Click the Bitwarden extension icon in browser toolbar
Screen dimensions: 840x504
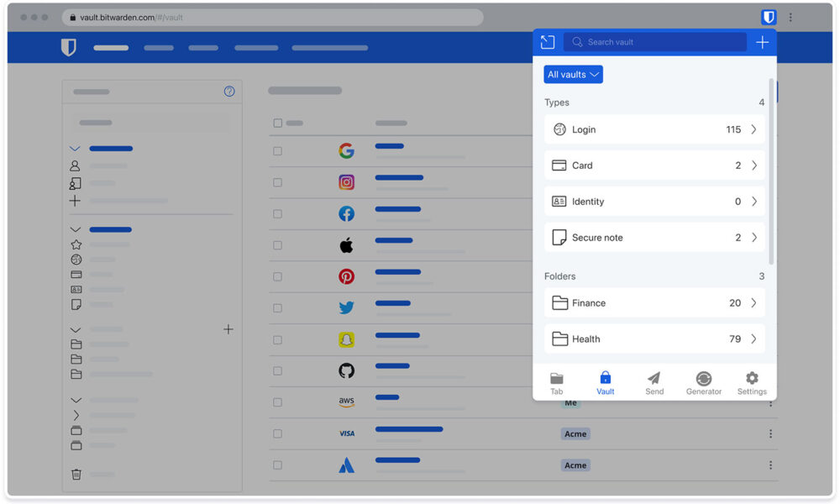coord(769,17)
